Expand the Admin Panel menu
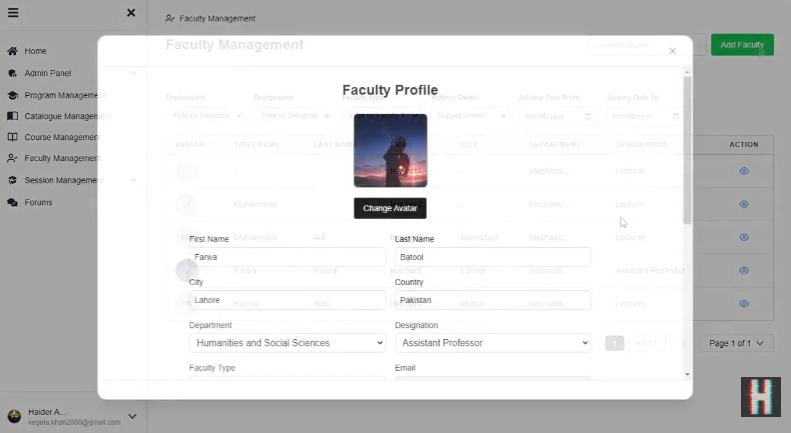 click(x=133, y=73)
